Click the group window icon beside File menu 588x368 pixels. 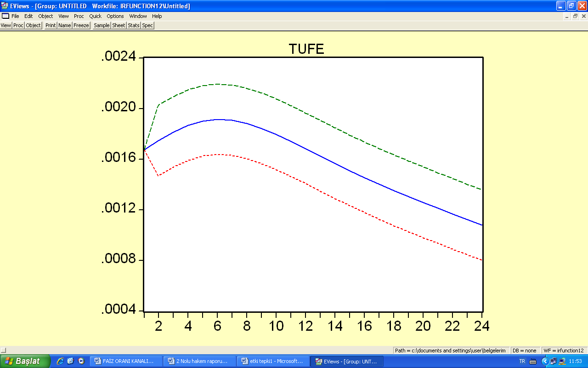click(5, 16)
